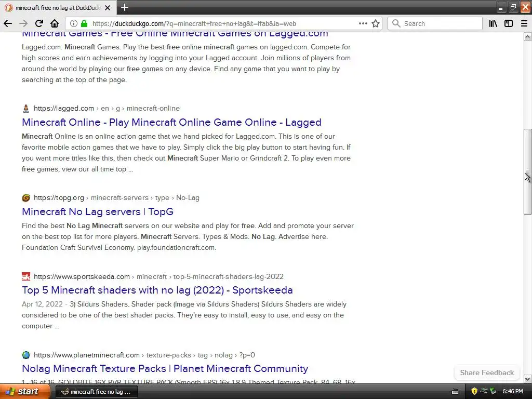The width and height of the screenshot is (532, 399).
Task: Click the topg.org site favicon
Action: click(26, 198)
